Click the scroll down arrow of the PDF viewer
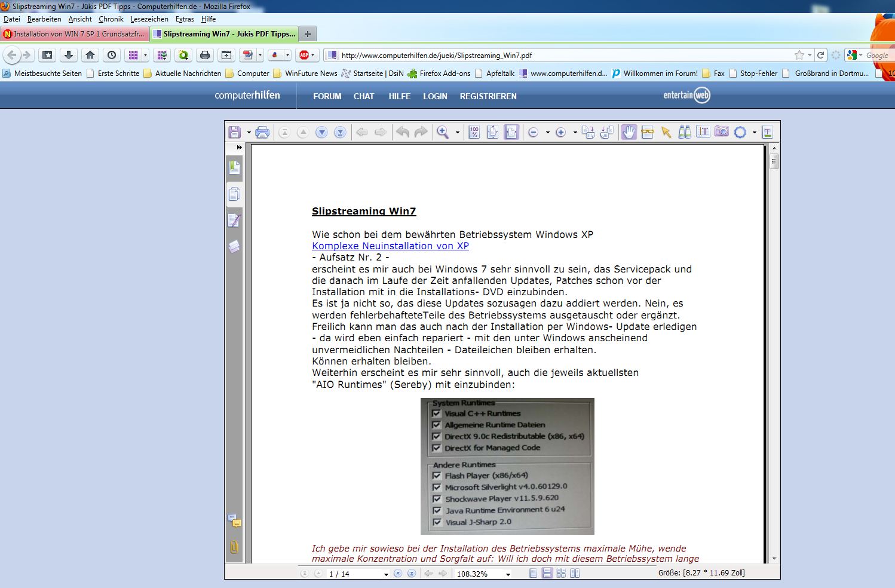This screenshot has width=895, height=588. coord(774,559)
